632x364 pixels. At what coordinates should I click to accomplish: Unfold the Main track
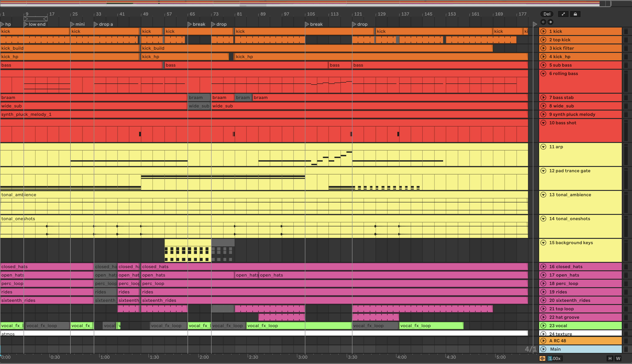pos(543,349)
